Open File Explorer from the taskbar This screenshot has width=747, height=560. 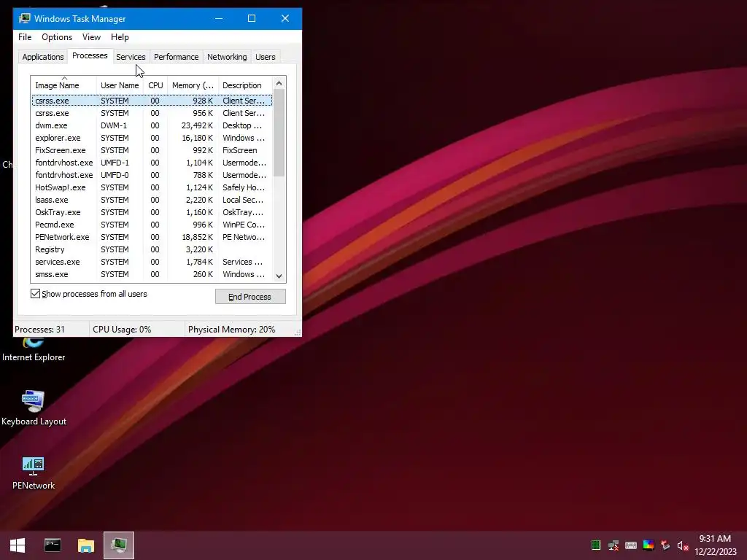coord(86,545)
